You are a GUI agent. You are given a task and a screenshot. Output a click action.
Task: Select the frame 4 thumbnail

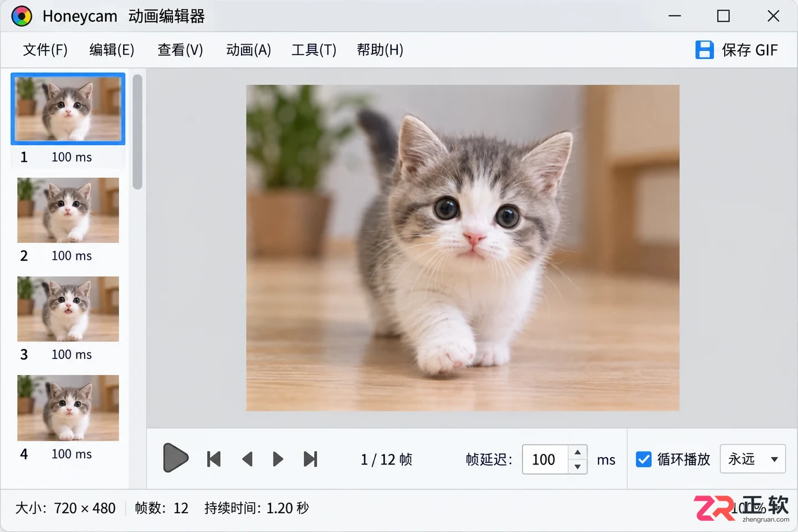68,408
